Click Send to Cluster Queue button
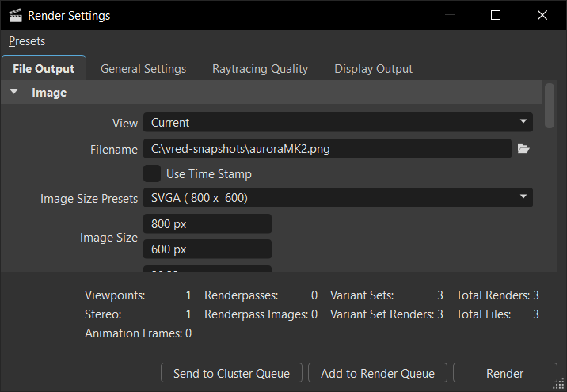Screen dimensions: 567x392 [x=231, y=373]
